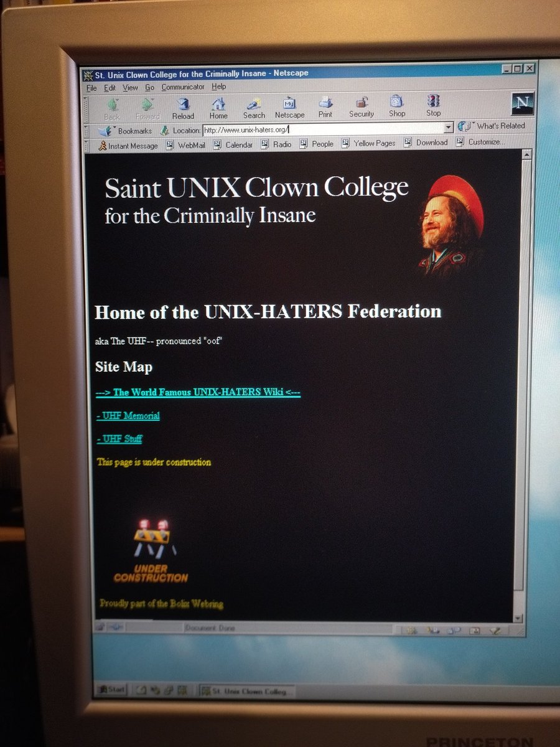The height and width of the screenshot is (747, 560).
Task: Open the Communicator menu
Action: [183, 87]
